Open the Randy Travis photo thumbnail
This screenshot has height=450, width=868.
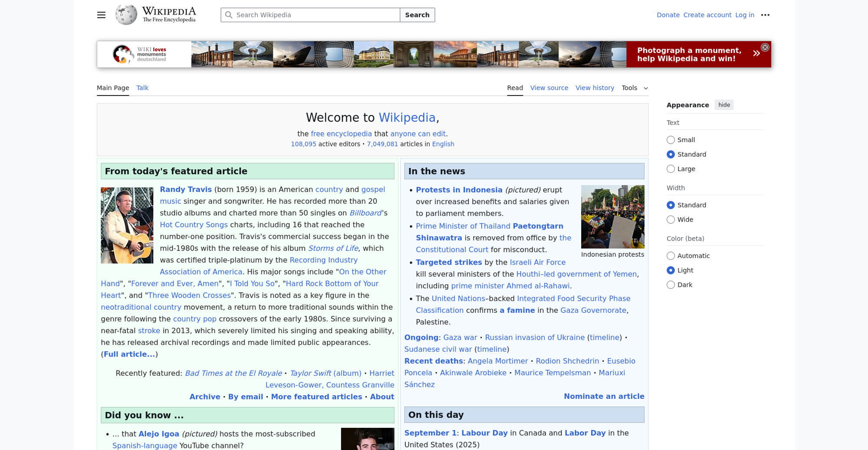pos(127,225)
